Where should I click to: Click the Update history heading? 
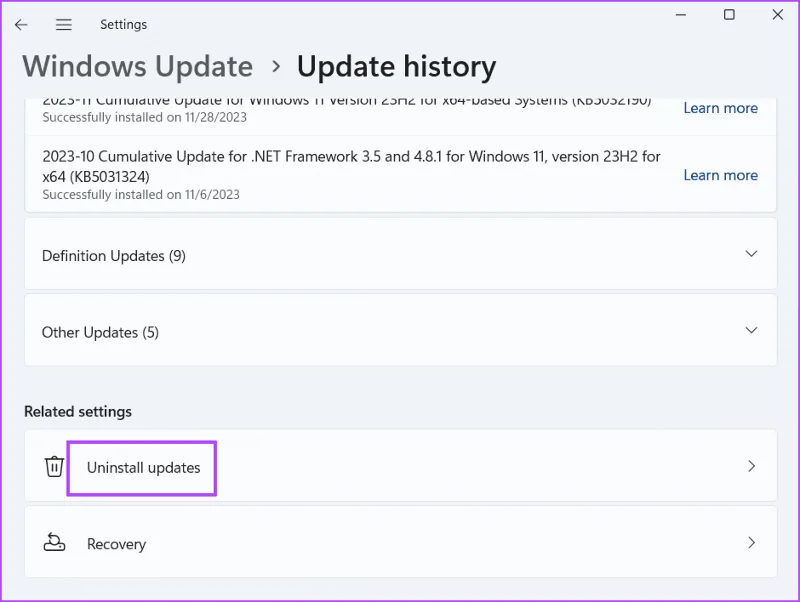[x=396, y=66]
